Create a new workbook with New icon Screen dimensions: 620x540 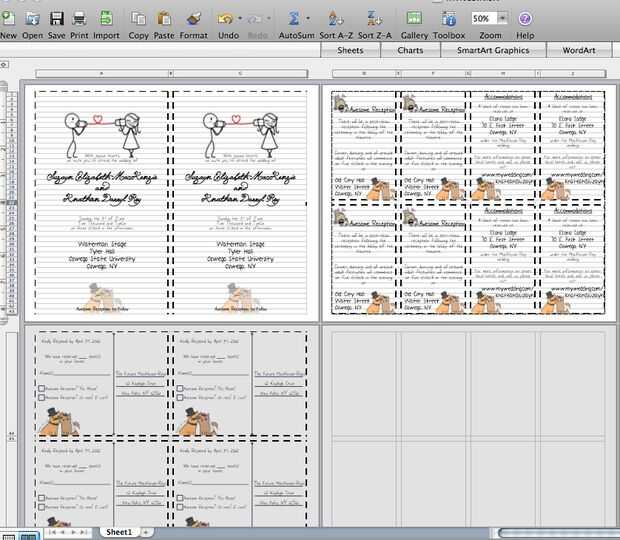coord(8,19)
